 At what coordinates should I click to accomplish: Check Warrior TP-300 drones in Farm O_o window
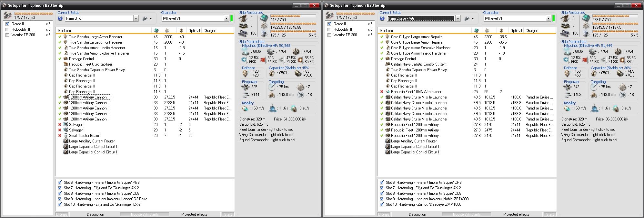(x=7, y=35)
